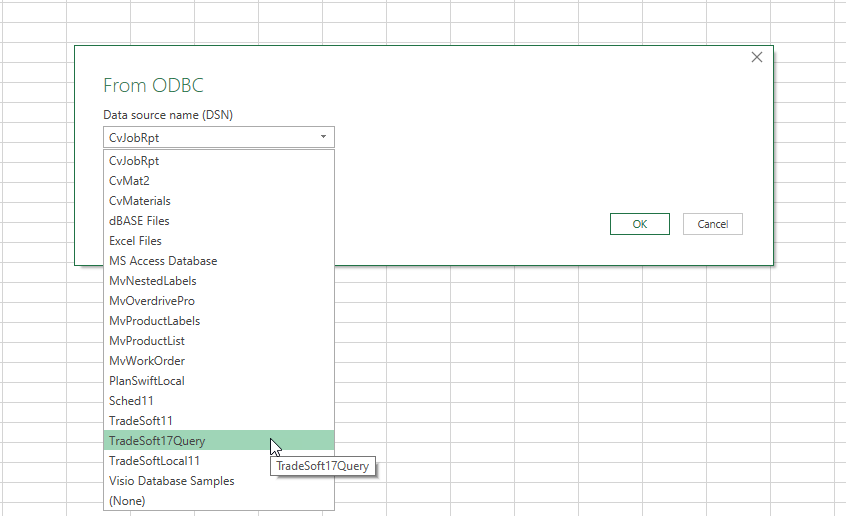Select MvProductLabels entry
Image resolution: width=846 pixels, height=516 pixels.
[154, 320]
